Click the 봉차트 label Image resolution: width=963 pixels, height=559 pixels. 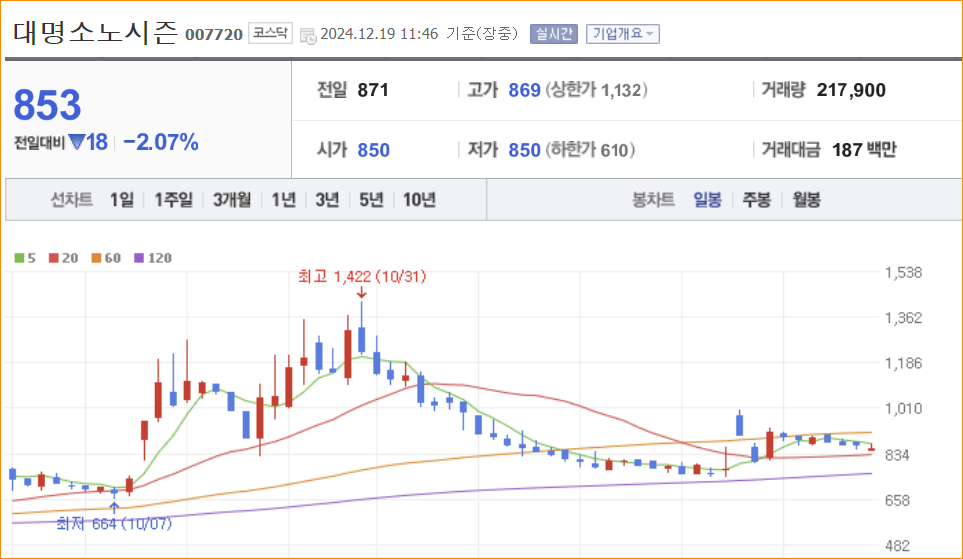coord(653,200)
